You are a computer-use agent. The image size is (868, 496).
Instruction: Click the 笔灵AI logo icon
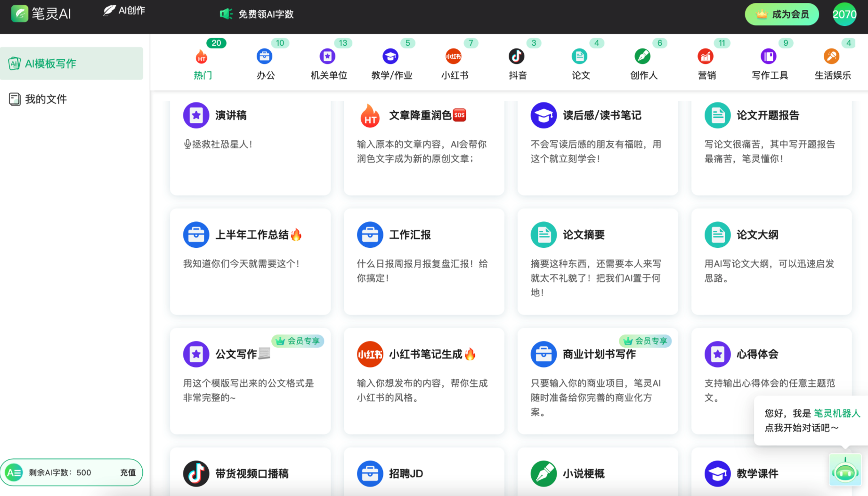click(20, 14)
